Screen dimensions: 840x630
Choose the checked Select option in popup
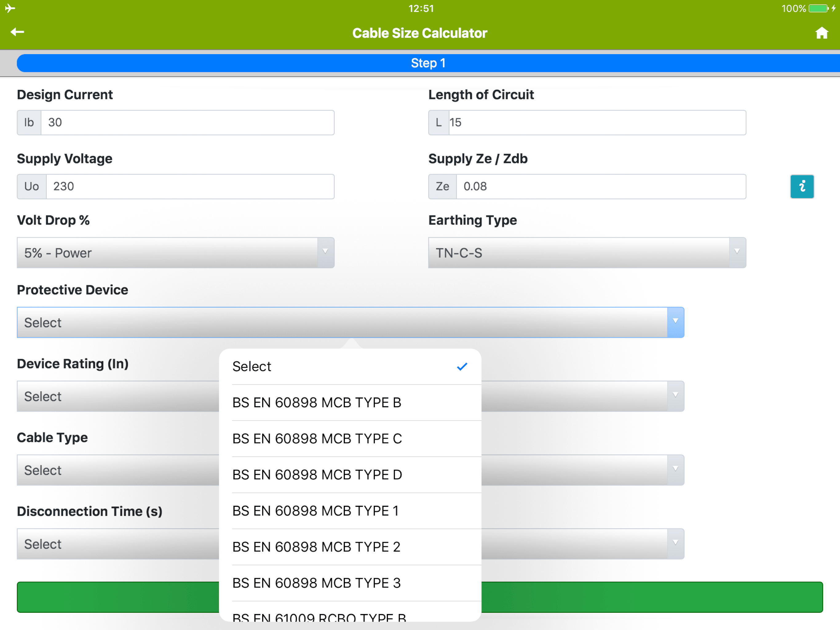(349, 366)
